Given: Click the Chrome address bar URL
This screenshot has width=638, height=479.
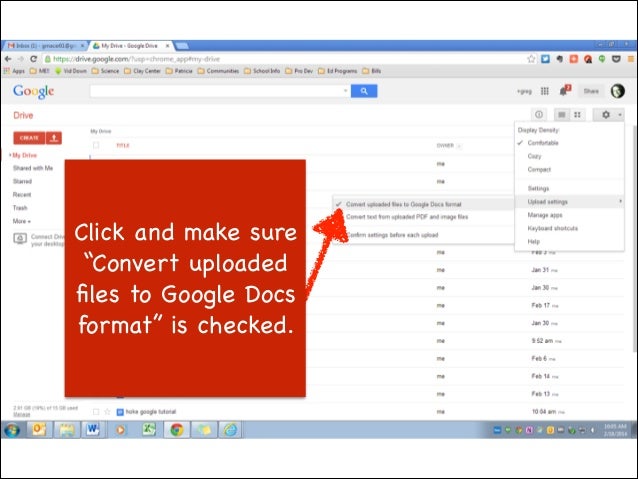Looking at the screenshot, I should tap(137, 59).
